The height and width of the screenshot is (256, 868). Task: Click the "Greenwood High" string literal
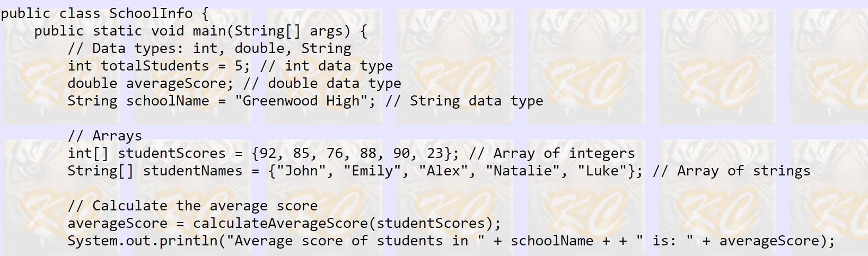302,101
